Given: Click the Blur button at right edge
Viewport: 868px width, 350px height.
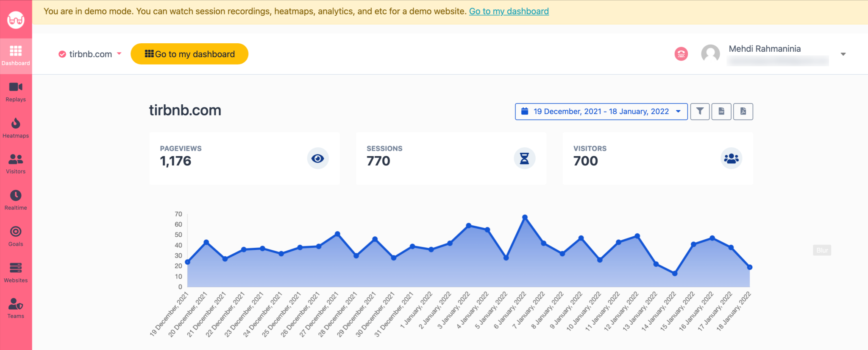Looking at the screenshot, I should tap(822, 250).
